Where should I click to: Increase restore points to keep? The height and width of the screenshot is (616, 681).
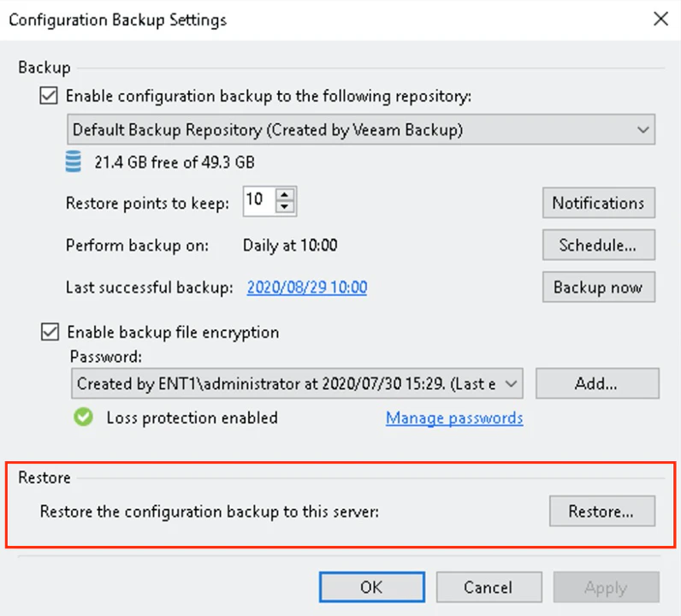pos(285,194)
